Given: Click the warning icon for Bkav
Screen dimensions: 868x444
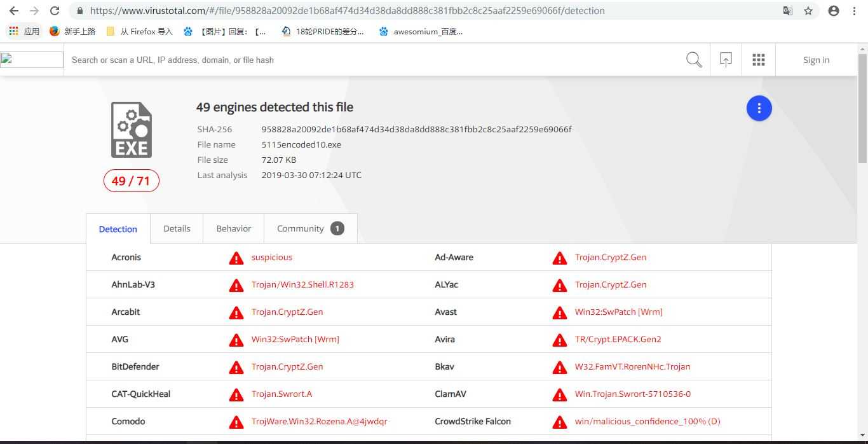Looking at the screenshot, I should click(x=560, y=367).
